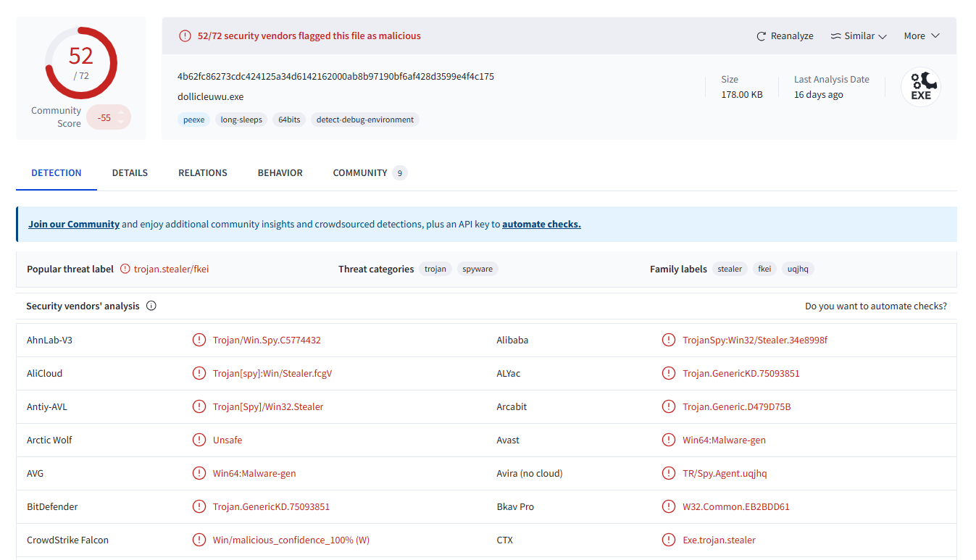976x560 pixels.
Task: Open the More dropdown menu
Action: coord(922,36)
